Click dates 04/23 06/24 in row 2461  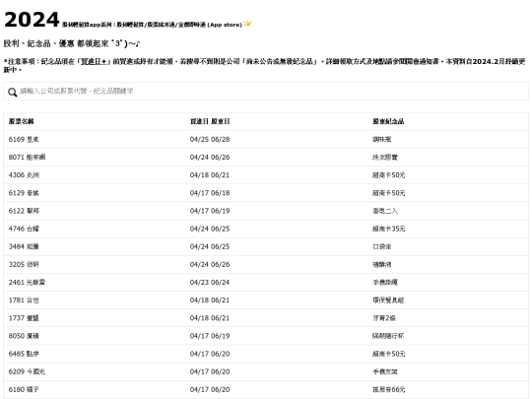(x=210, y=283)
